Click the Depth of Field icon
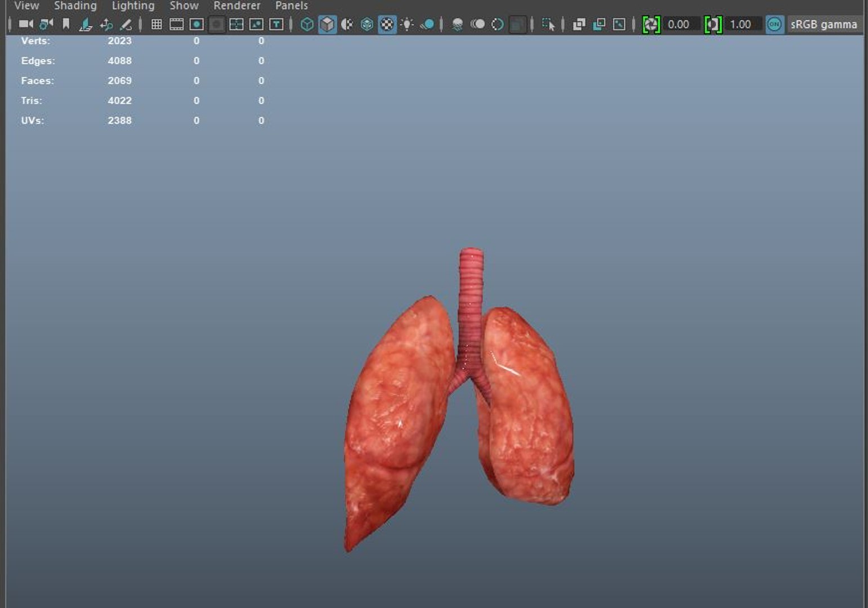This screenshot has height=608, width=868. pyautogui.click(x=517, y=24)
